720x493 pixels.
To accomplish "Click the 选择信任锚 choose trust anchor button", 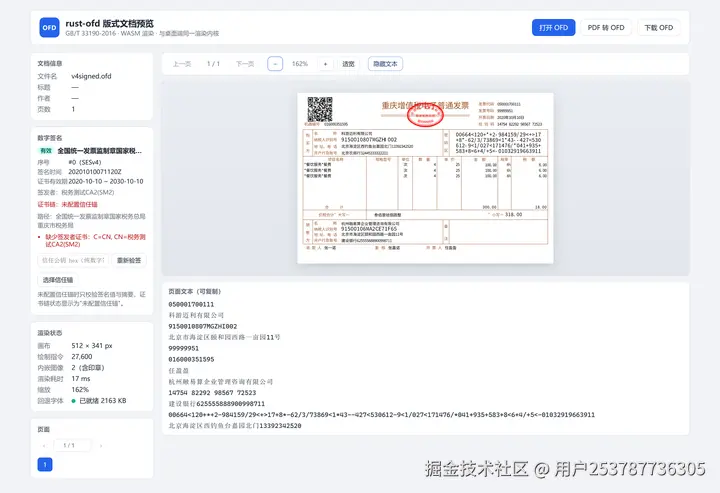I will 58,280.
